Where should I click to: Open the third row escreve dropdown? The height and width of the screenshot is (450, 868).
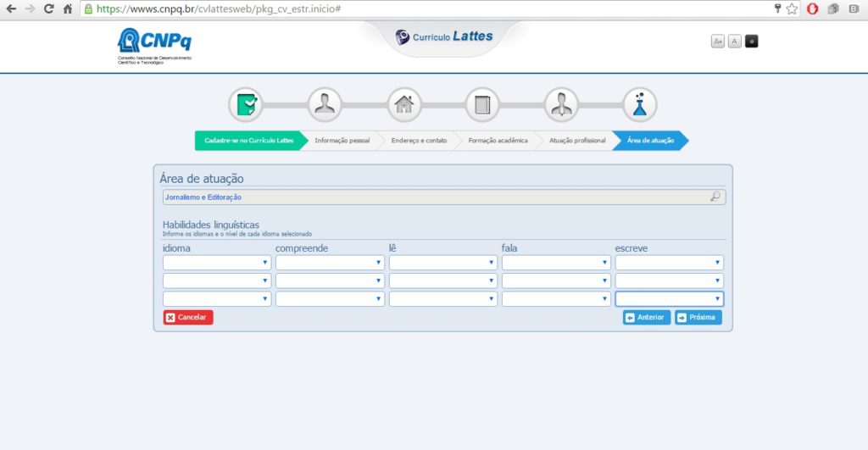pyautogui.click(x=669, y=299)
